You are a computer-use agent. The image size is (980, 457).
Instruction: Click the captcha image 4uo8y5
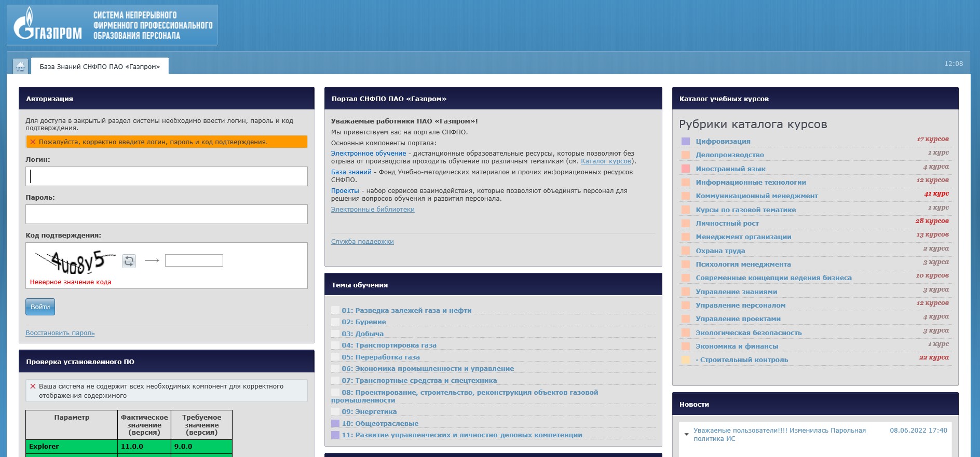[75, 261]
